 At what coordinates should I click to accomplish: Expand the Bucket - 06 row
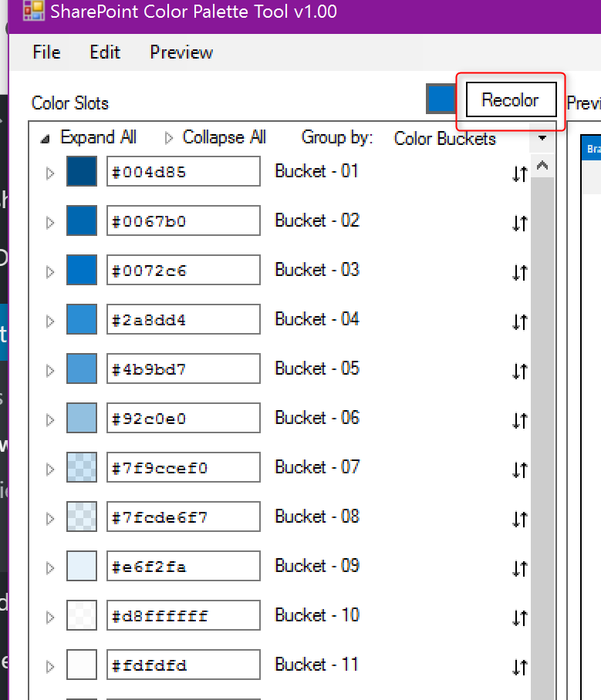50,419
